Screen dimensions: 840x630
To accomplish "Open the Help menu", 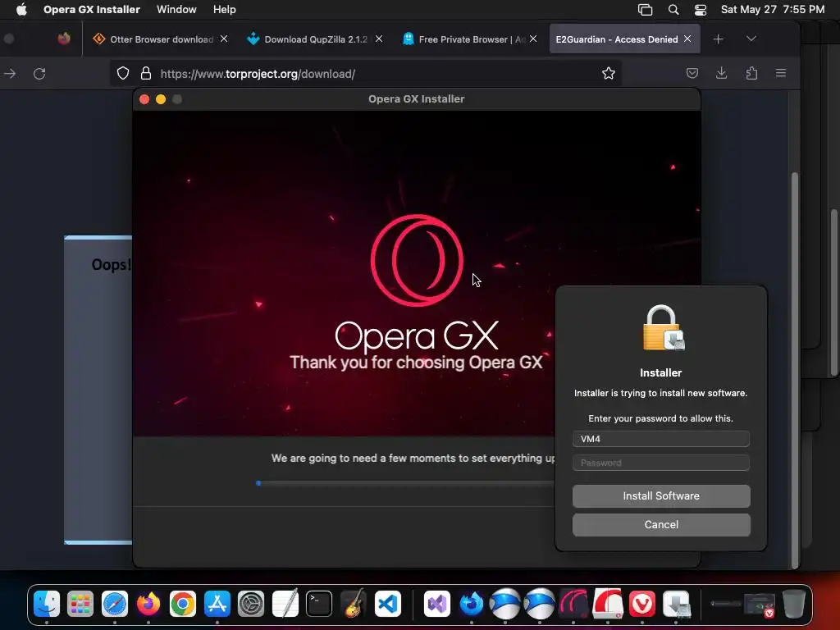I will 224,10.
